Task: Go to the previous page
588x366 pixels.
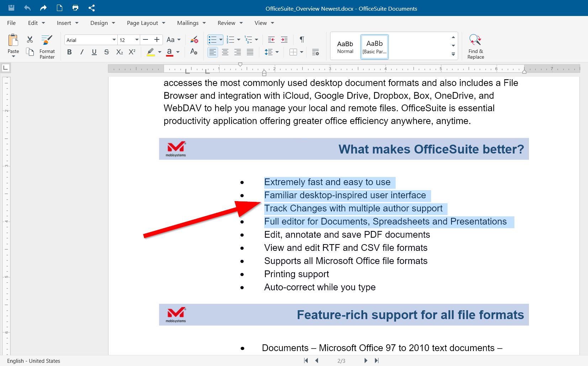Action: pyautogui.click(x=317, y=360)
